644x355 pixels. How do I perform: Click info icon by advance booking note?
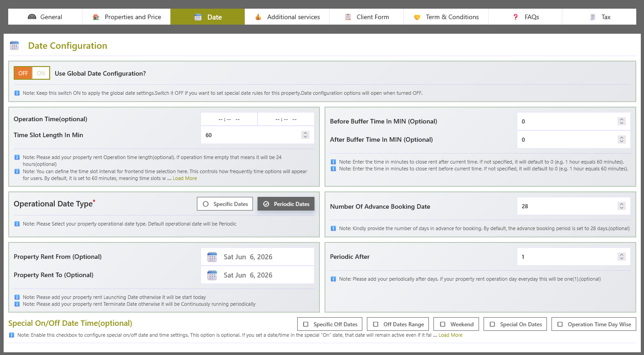(x=333, y=228)
